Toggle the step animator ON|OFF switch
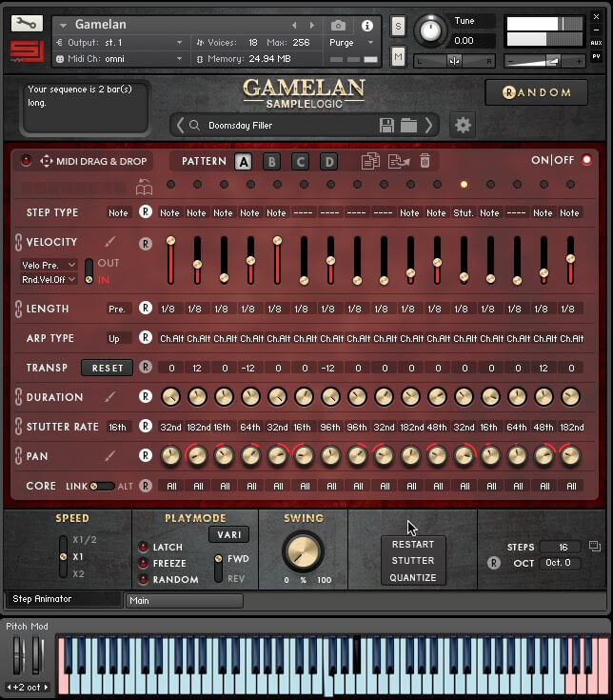 (x=586, y=160)
